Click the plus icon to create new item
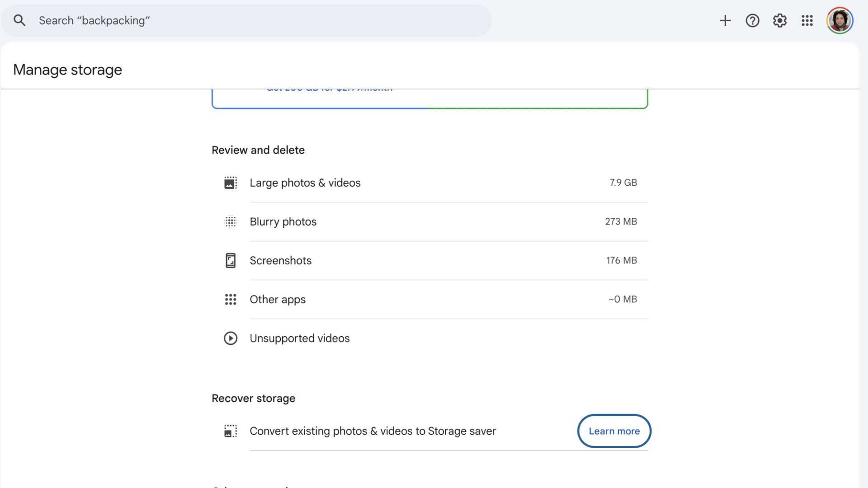This screenshot has height=488, width=868. pyautogui.click(x=725, y=20)
